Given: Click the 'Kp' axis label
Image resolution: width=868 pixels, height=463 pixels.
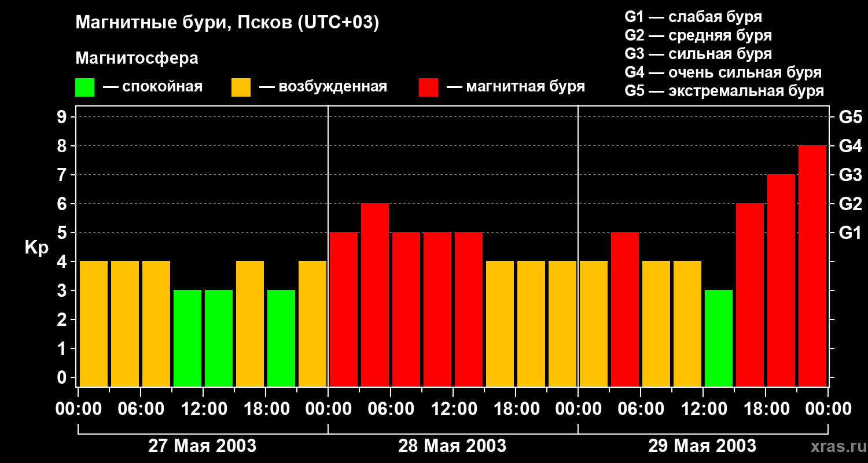Looking at the screenshot, I should (36, 247).
